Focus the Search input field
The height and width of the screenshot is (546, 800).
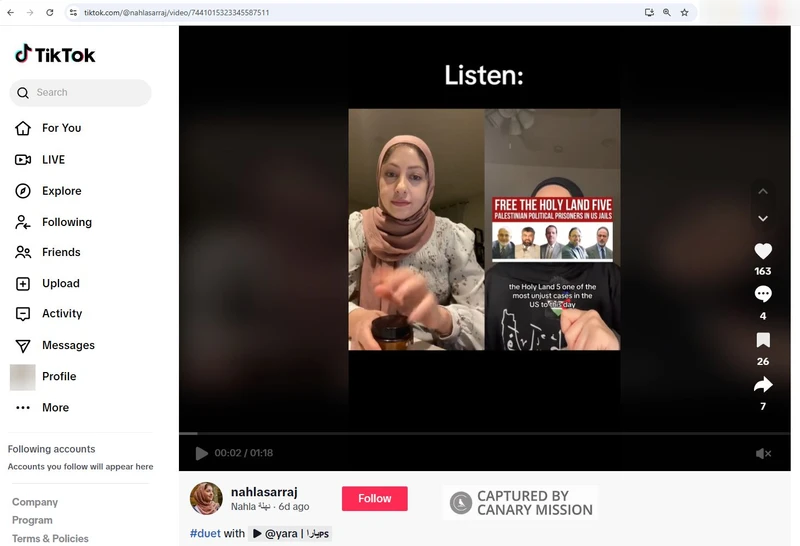pos(81,93)
